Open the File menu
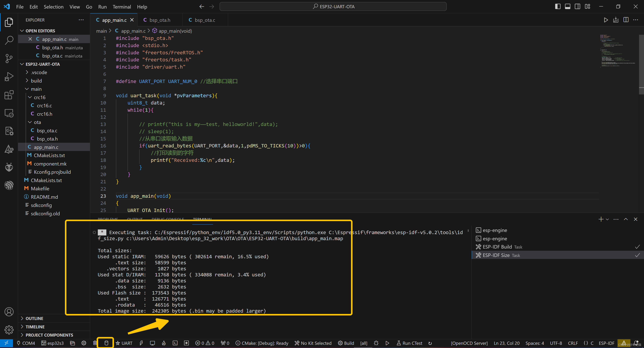Image resolution: width=644 pixels, height=348 pixels. (x=20, y=7)
